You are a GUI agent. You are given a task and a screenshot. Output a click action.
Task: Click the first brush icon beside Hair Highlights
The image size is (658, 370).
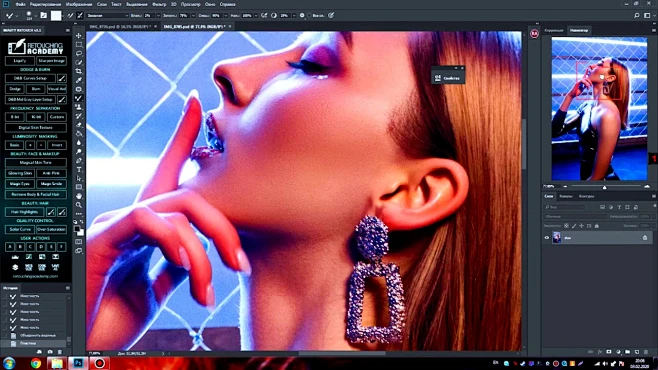coord(51,212)
